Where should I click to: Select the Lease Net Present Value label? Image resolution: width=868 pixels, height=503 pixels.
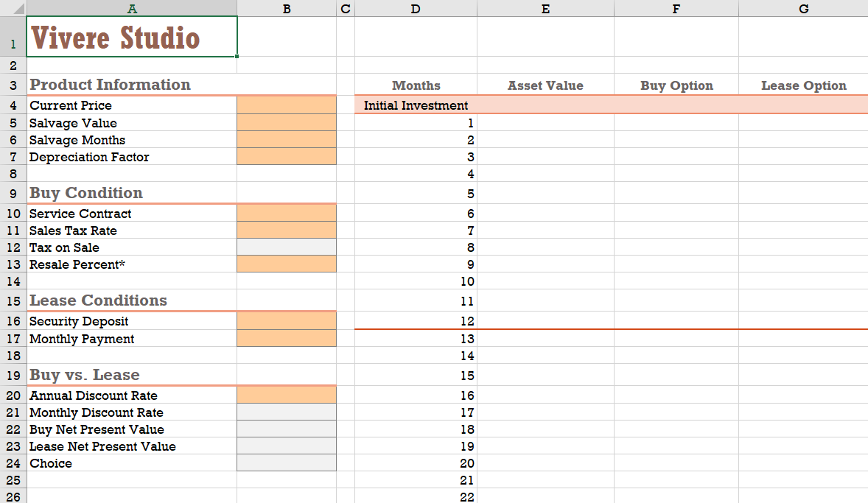pyautogui.click(x=102, y=446)
